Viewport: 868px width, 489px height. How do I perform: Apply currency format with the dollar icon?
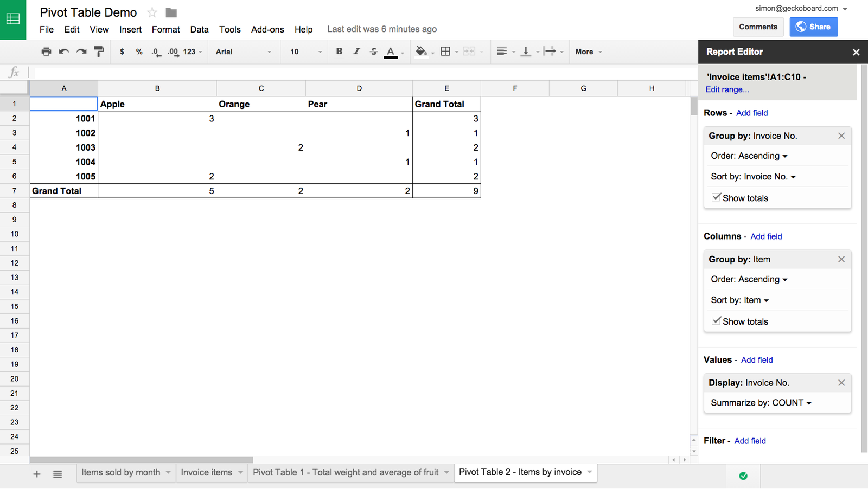pyautogui.click(x=122, y=52)
